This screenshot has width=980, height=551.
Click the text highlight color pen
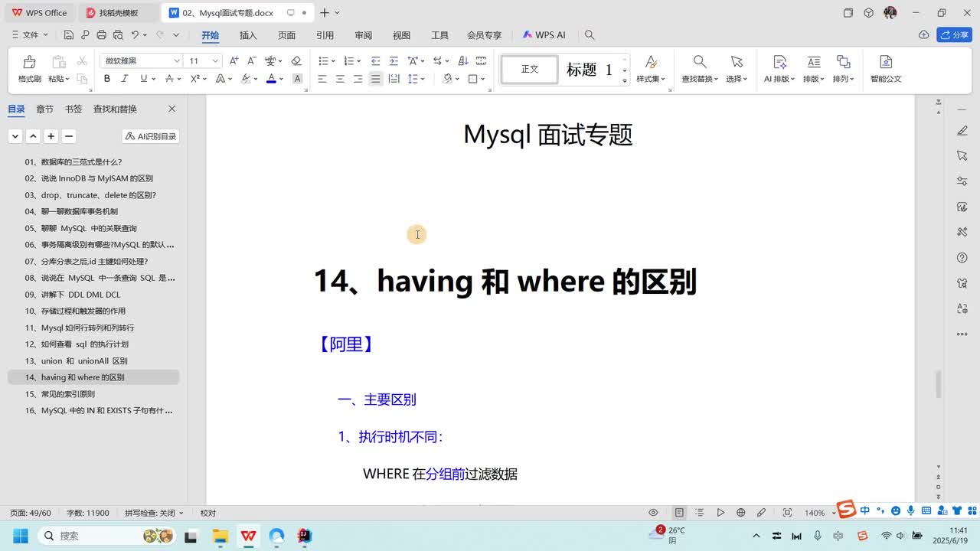tap(246, 79)
